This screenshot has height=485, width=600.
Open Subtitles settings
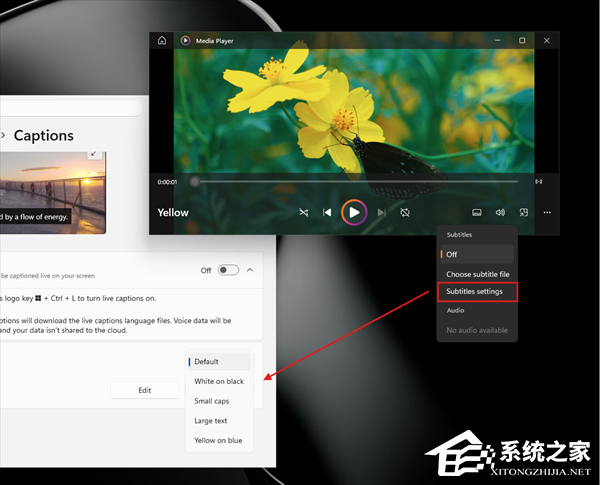point(477,292)
